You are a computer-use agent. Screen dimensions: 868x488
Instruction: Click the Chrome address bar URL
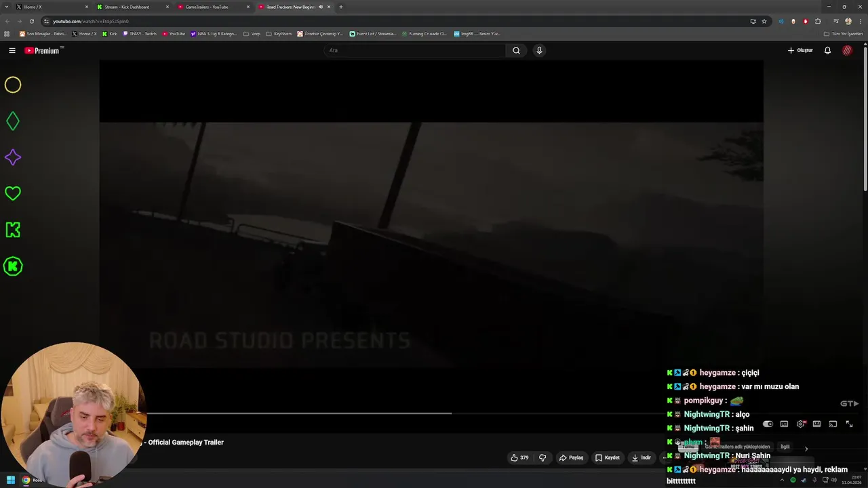[x=91, y=21]
